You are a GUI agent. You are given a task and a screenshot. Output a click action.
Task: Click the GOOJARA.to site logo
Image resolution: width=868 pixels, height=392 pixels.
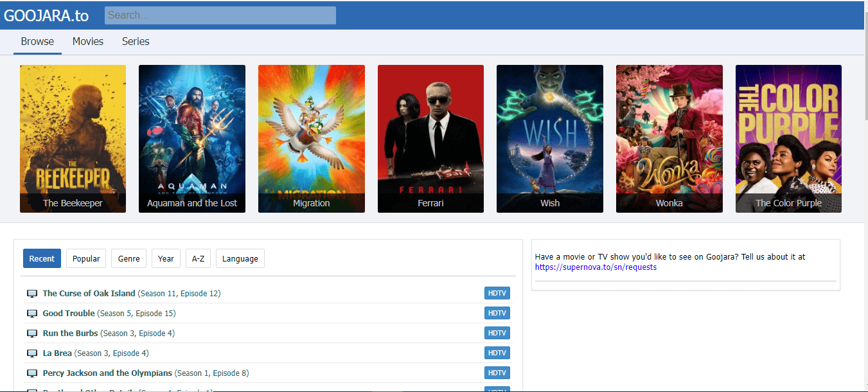[x=46, y=15]
